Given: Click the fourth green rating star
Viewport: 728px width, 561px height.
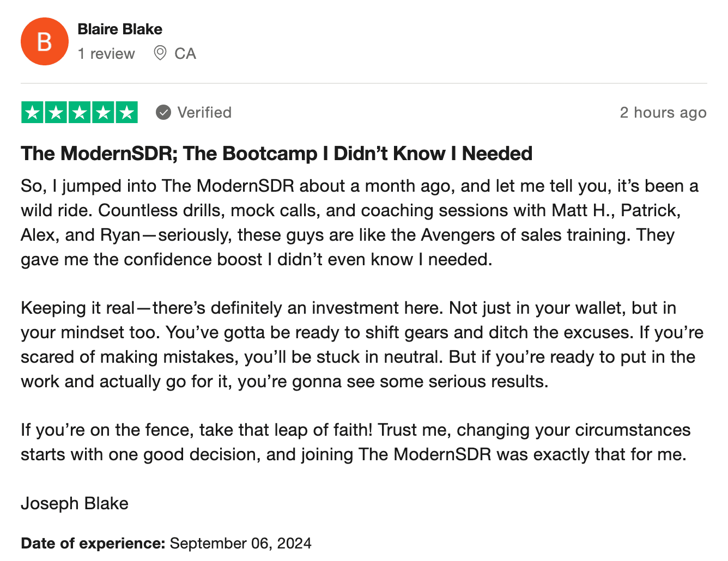Looking at the screenshot, I should point(103,113).
